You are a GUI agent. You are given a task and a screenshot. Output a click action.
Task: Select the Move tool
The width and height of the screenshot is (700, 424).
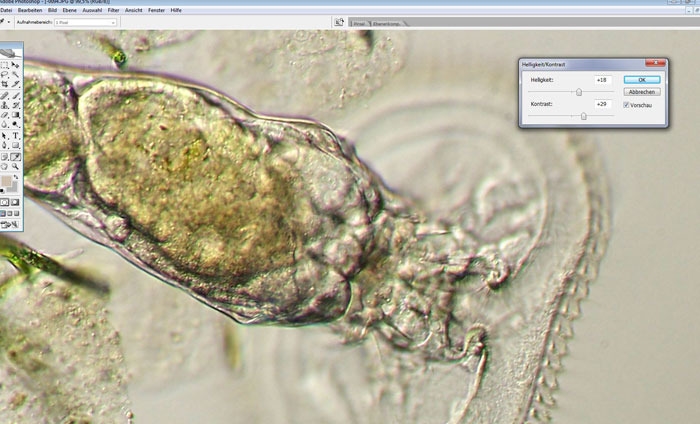tap(16, 65)
